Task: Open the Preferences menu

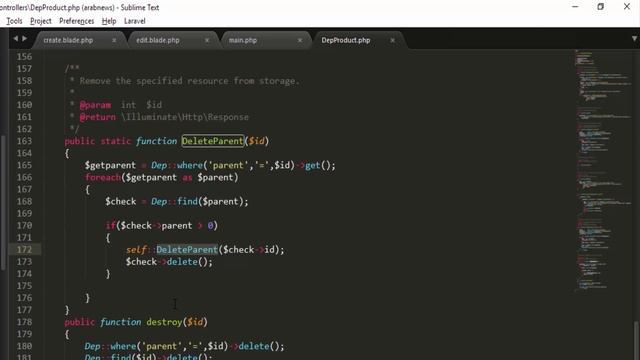Action: tap(76, 21)
